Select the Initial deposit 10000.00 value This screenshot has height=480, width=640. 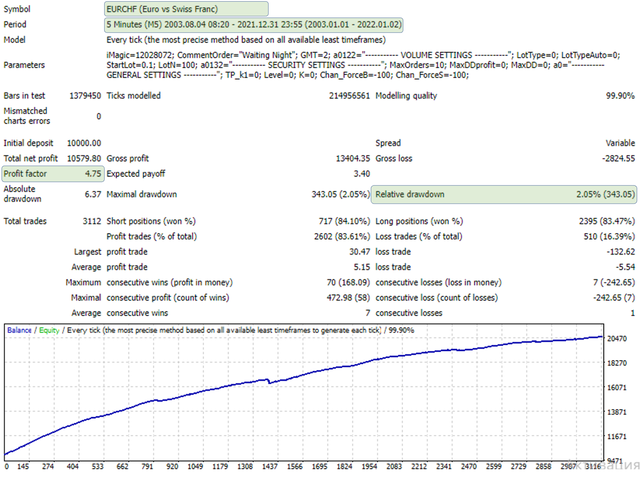(x=84, y=143)
